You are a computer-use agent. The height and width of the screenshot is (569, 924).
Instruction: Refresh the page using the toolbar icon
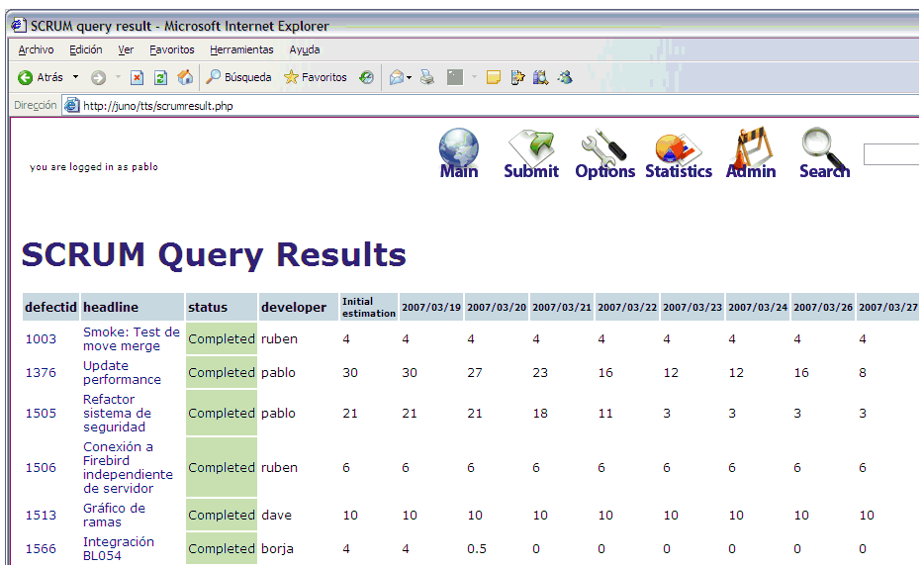pyautogui.click(x=160, y=77)
